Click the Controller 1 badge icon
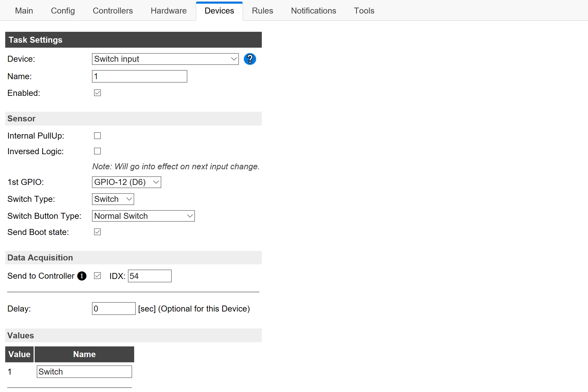The image size is (588, 392). 81,276
